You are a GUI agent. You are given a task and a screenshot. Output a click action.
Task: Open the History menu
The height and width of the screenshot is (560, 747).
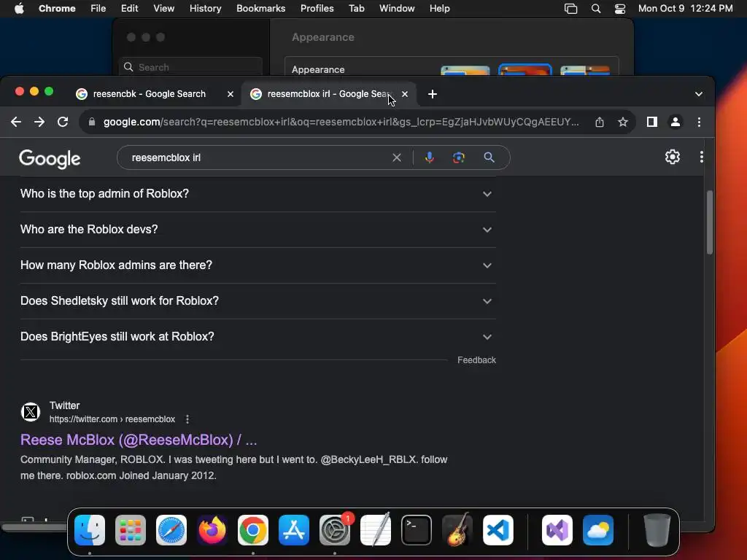(205, 9)
